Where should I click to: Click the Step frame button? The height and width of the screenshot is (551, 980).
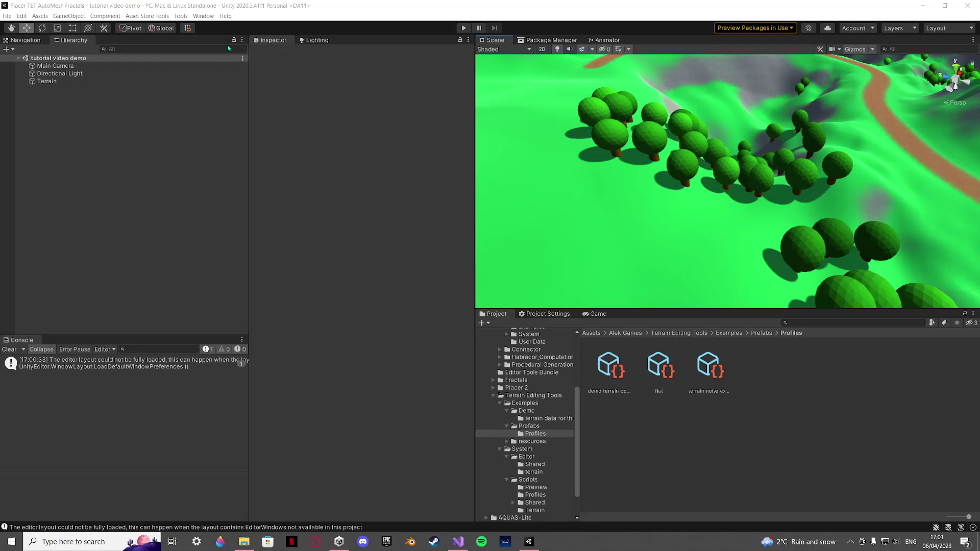click(x=494, y=28)
